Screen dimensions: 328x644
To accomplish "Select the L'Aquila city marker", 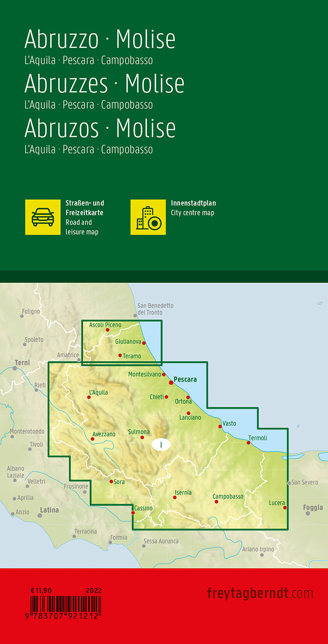I will click(x=89, y=397).
